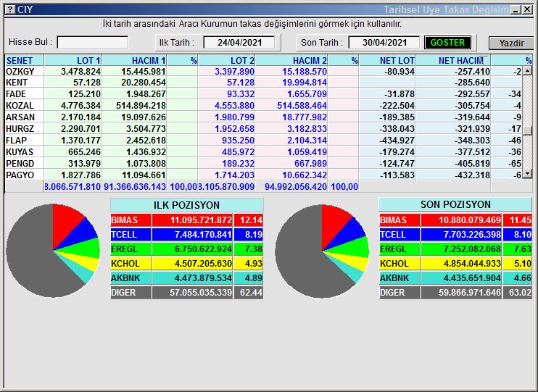Click the help question mark icon in title bar
Screen dimensions: 538x392
tap(10, 9)
